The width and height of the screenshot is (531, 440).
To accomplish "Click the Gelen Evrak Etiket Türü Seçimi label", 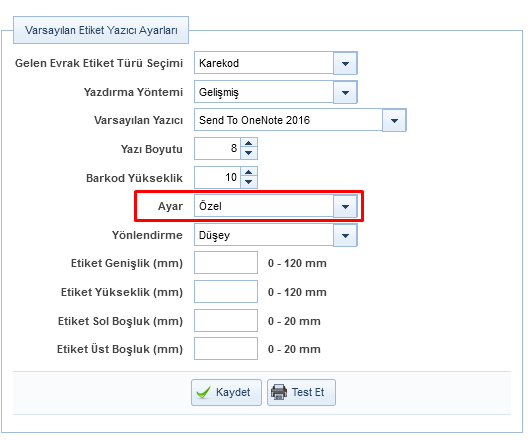I will (99, 63).
